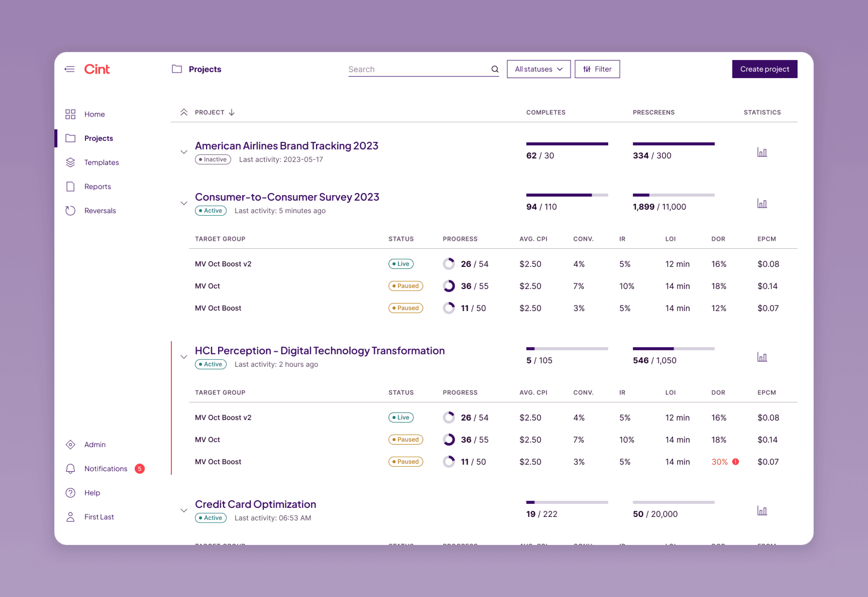Image resolution: width=868 pixels, height=597 pixels.
Task: Open Help from the sidebar
Action: click(x=92, y=493)
